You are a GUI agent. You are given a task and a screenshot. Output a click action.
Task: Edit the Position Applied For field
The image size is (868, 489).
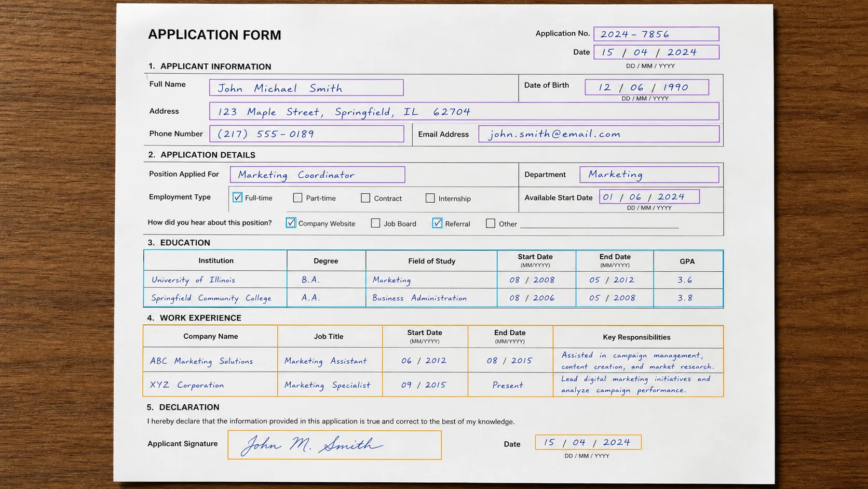[x=317, y=175]
